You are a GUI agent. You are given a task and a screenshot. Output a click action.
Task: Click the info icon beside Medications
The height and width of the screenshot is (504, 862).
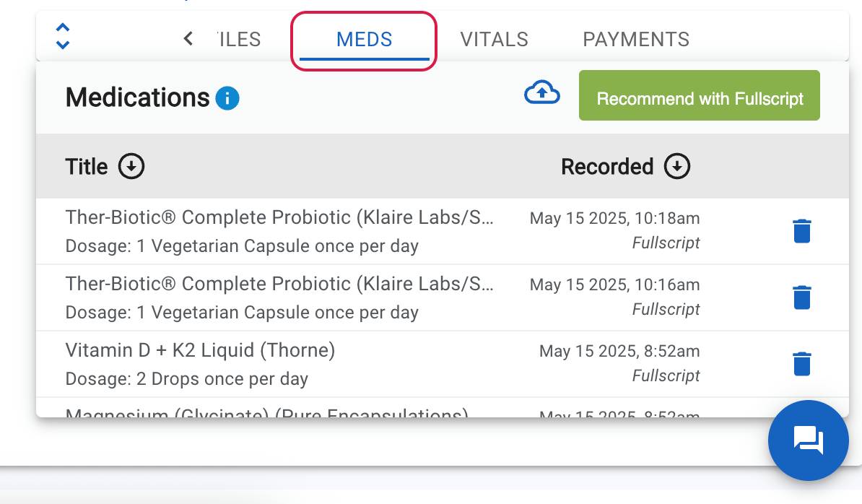click(x=227, y=97)
